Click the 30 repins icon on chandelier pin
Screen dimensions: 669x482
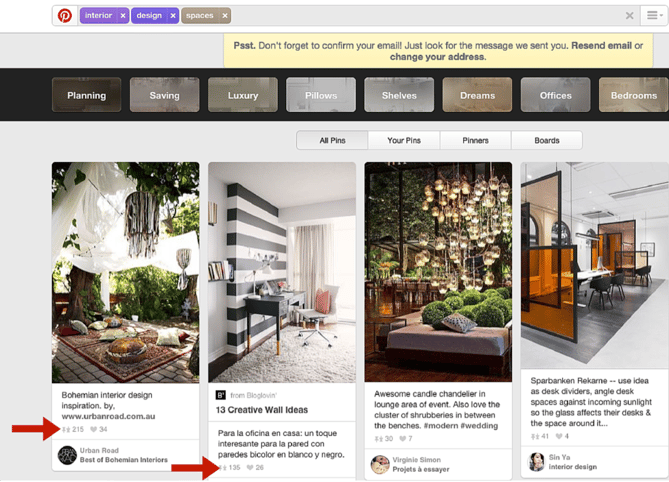379,438
